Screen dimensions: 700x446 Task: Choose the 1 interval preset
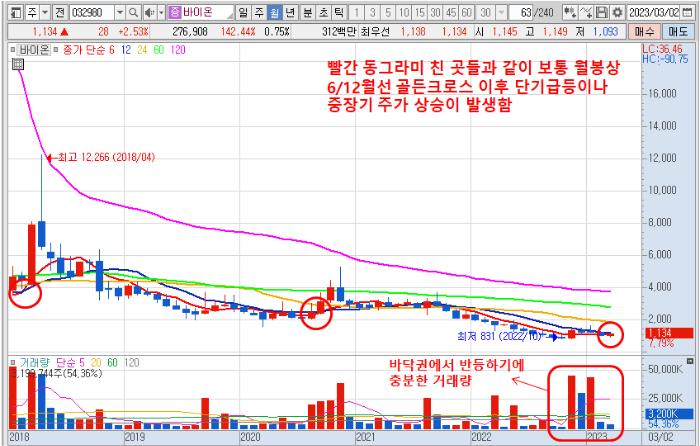click(356, 13)
